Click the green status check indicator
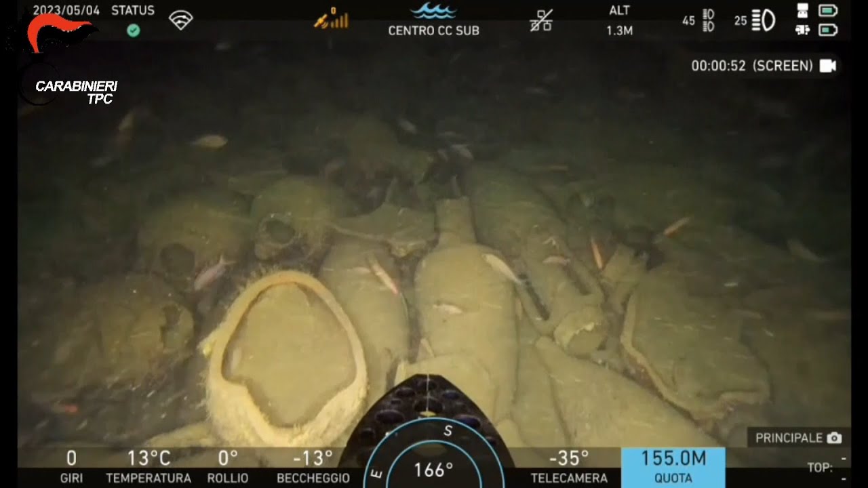This screenshot has width=868, height=488. coord(134,30)
